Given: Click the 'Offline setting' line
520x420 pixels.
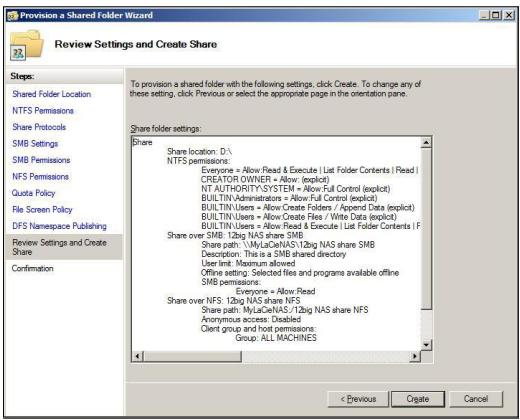Looking at the screenshot, I should [x=300, y=273].
